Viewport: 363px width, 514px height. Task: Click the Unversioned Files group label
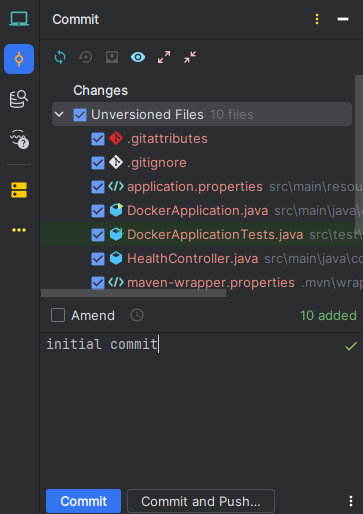pyautogui.click(x=147, y=115)
